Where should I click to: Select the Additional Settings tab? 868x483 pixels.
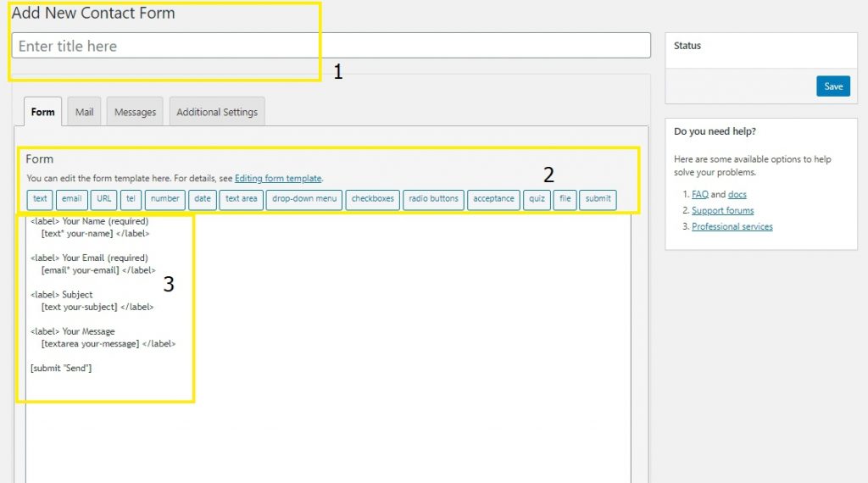pos(217,112)
